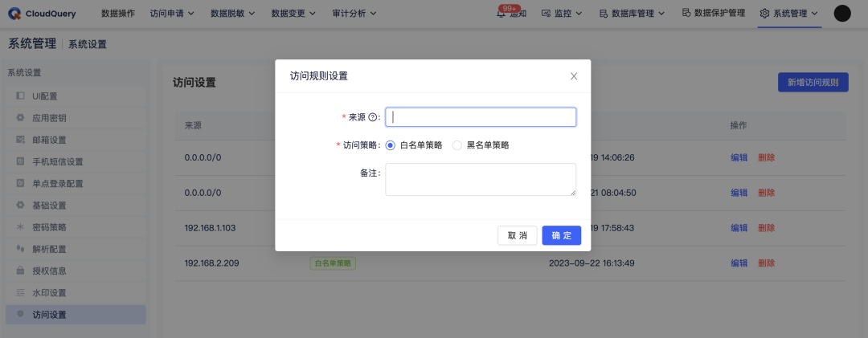Open 手机短信设置 in the sidebar
868x338 pixels.
[x=76, y=161]
